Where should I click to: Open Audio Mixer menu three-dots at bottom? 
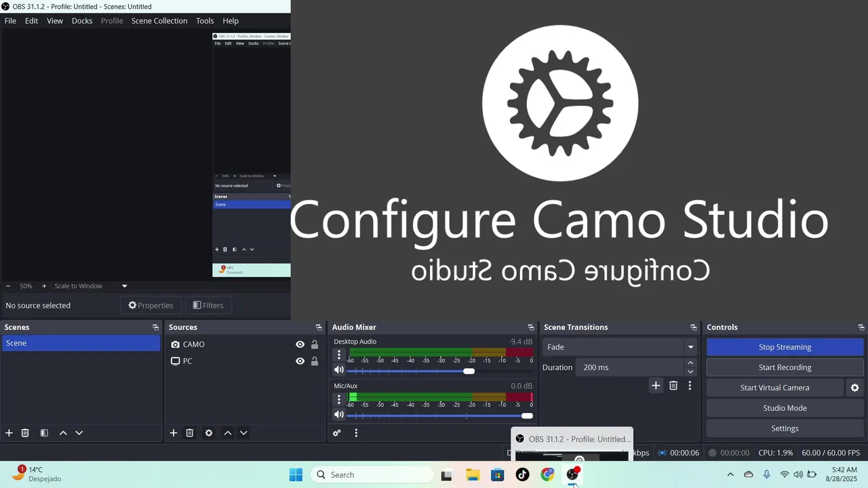tap(356, 433)
